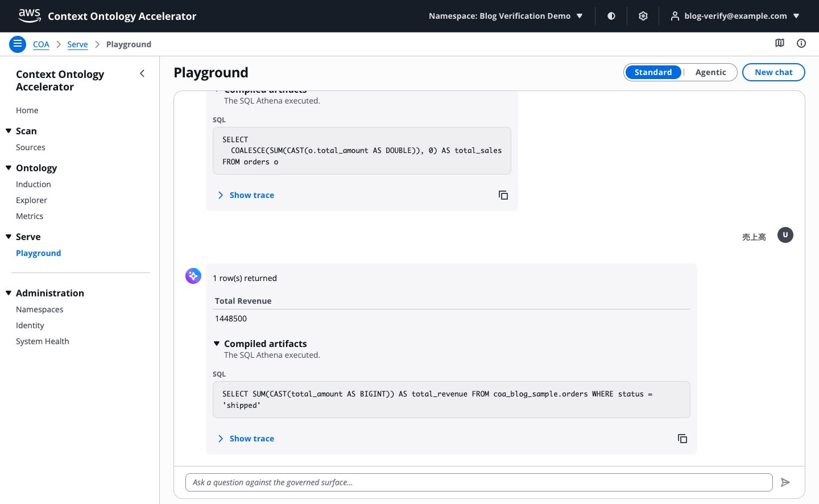Collapse the side navigation panel

(142, 73)
